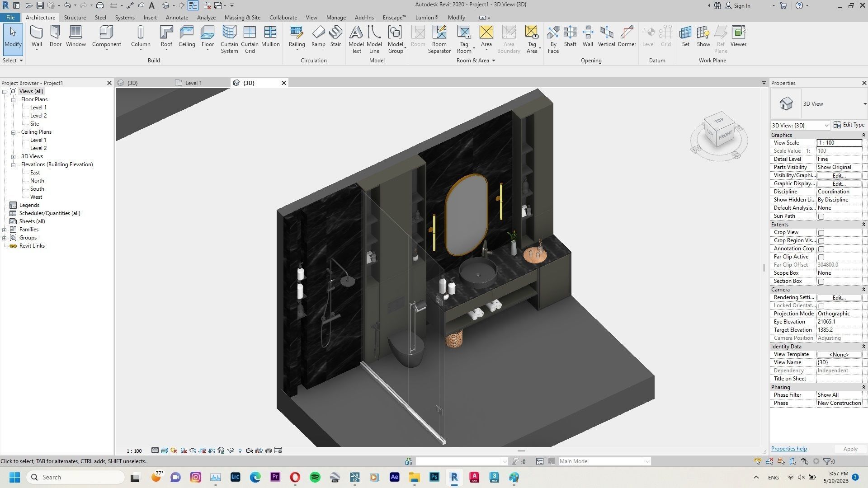The width and height of the screenshot is (868, 488).
Task: Open the work plane Viewer
Action: (738, 37)
